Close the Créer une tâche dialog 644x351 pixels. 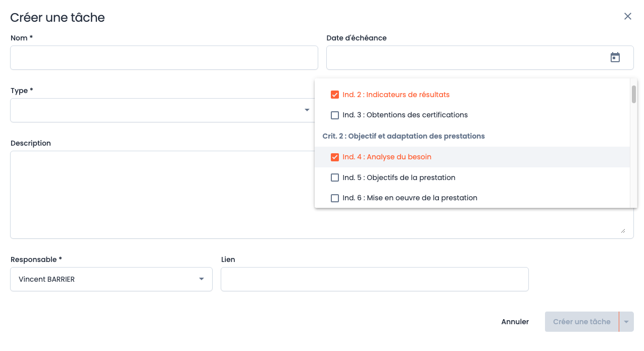627,17
